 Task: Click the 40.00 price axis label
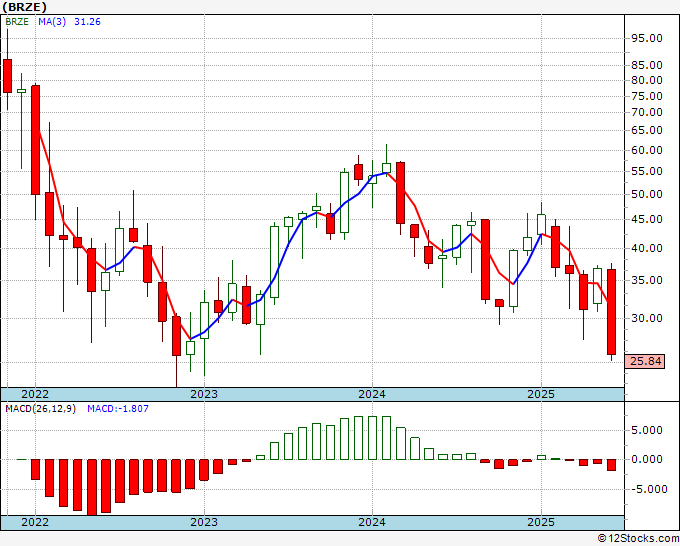[x=647, y=248]
